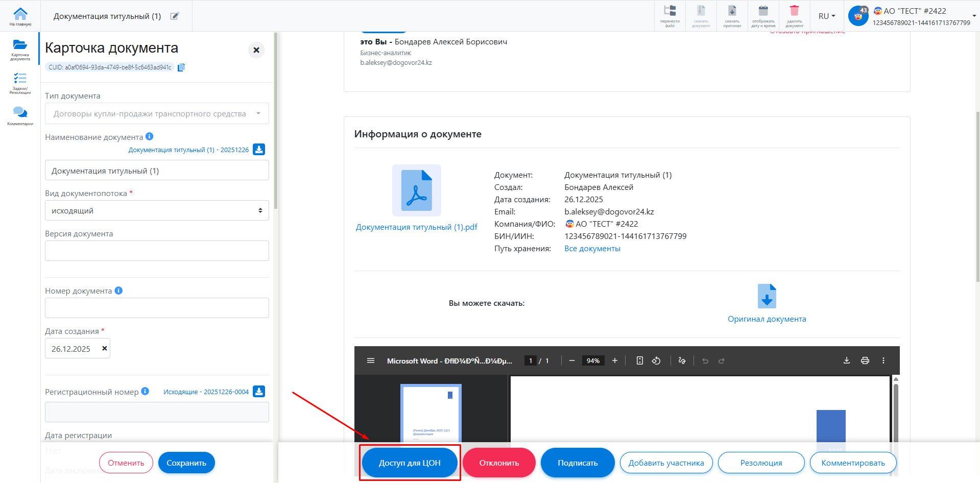Click 'перенести файл' toolbar icon
This screenshot has height=483, width=980.
(670, 15)
